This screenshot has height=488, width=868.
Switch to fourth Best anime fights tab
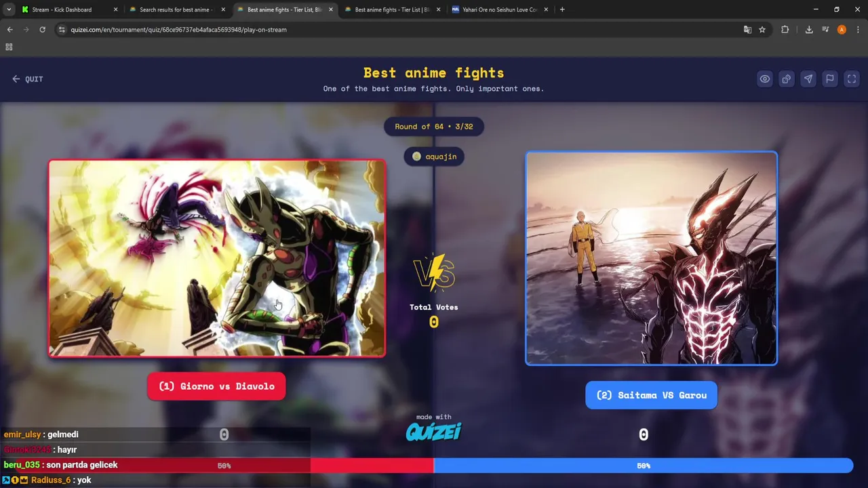pos(392,9)
